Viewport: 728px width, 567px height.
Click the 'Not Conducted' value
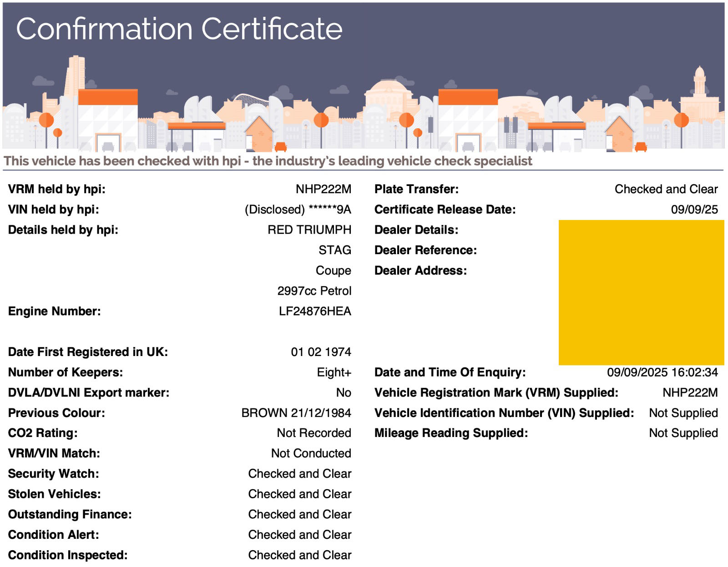pyautogui.click(x=311, y=453)
